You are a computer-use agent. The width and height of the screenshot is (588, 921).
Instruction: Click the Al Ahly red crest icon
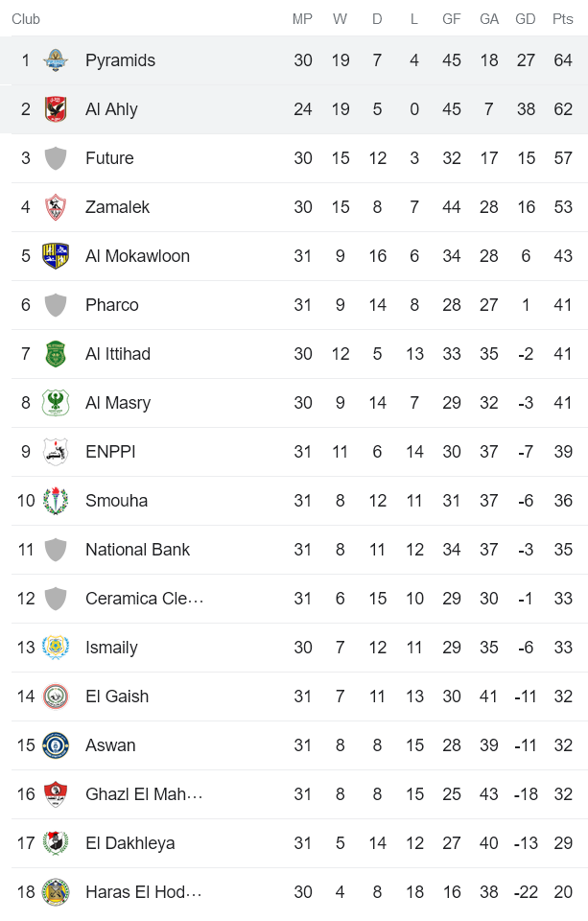[56, 109]
